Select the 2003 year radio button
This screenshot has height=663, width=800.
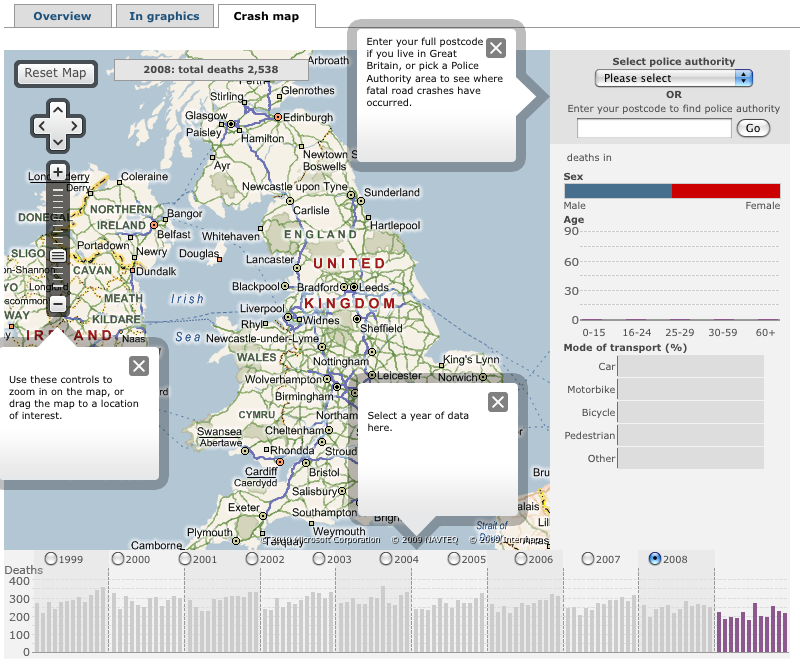click(319, 558)
